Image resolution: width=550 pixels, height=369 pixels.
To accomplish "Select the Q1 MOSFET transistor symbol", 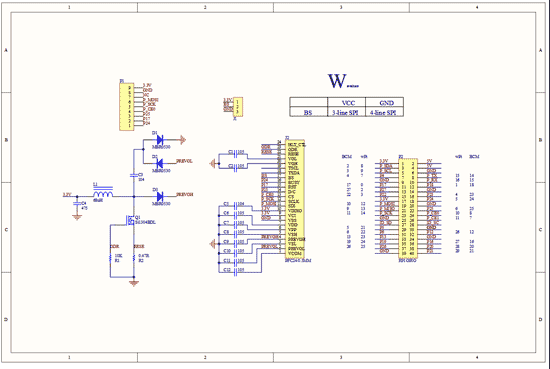I will tap(130, 220).
